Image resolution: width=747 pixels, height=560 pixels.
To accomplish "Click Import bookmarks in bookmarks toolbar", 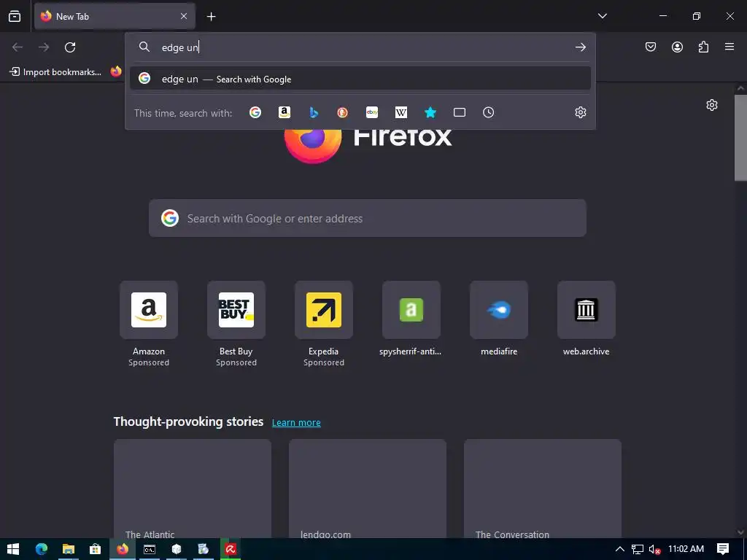I will (55, 72).
